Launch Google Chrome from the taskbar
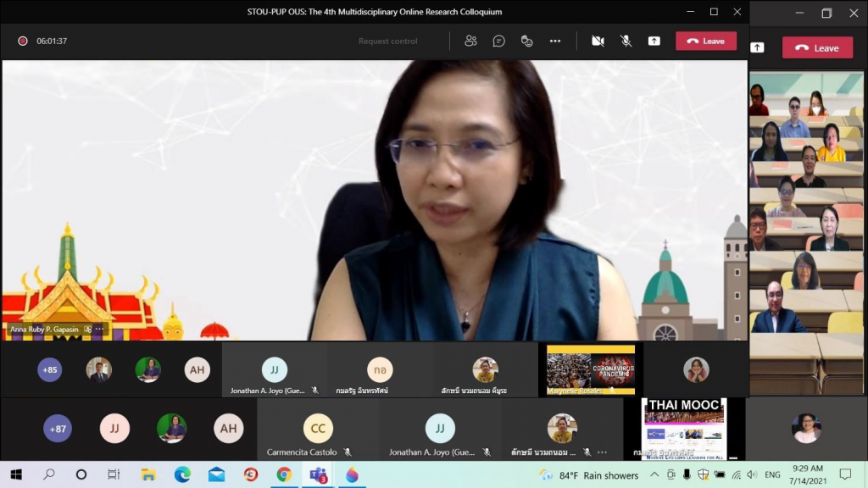The image size is (868, 488). pyautogui.click(x=282, y=474)
